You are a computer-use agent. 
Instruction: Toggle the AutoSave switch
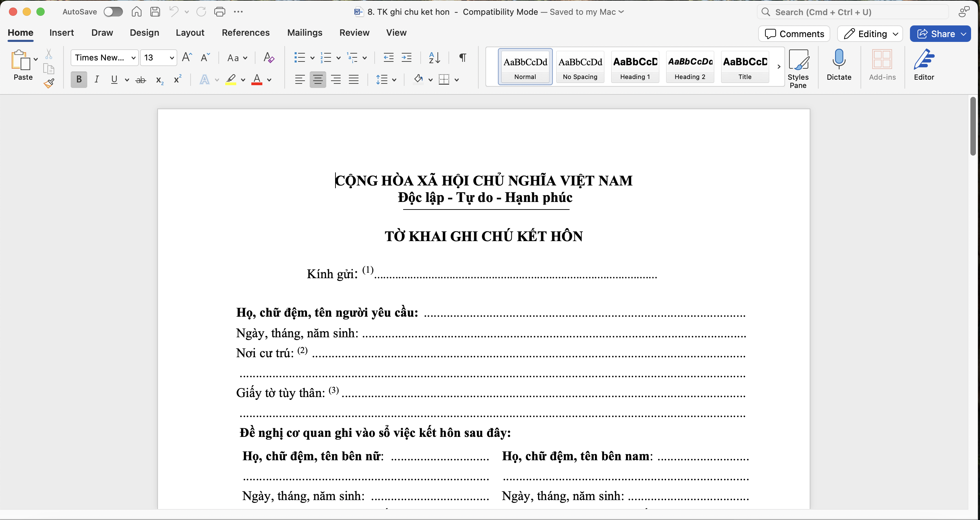(x=113, y=12)
